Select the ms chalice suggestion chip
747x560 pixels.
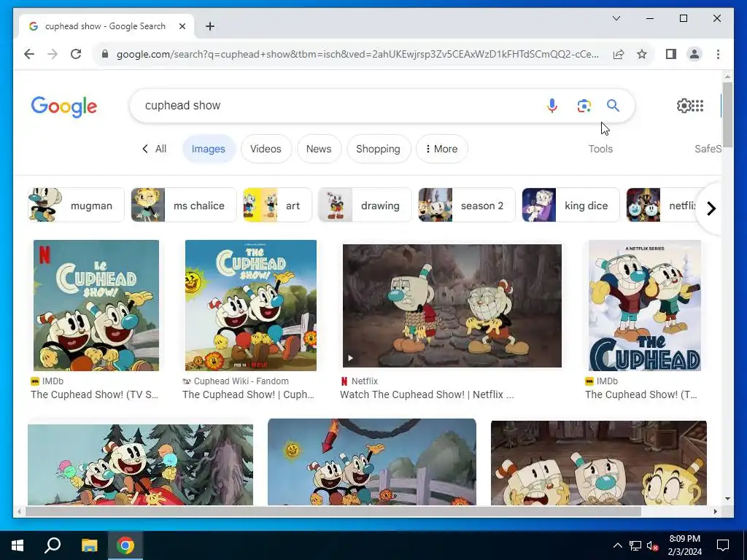click(x=183, y=205)
